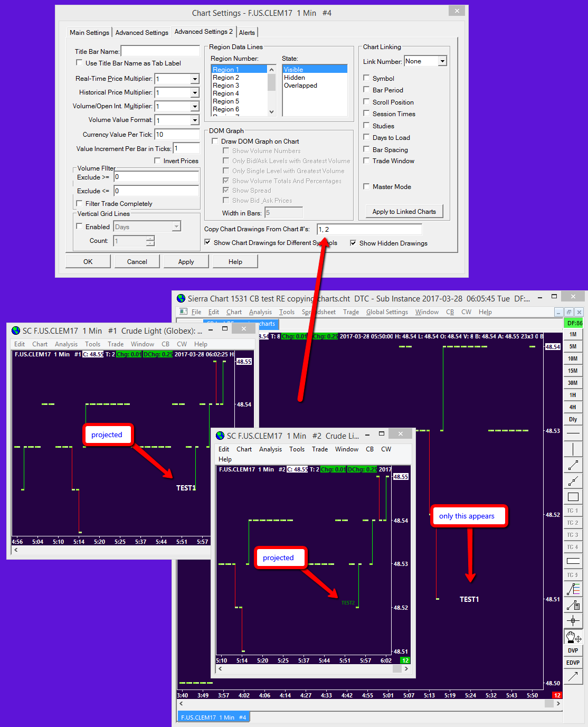Check Draw DOM Graph on Chart
588x727 pixels.
pyautogui.click(x=215, y=141)
